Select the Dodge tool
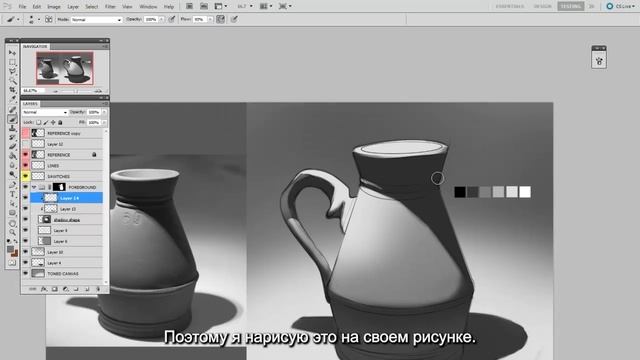The image size is (640, 360). pyautogui.click(x=12, y=175)
